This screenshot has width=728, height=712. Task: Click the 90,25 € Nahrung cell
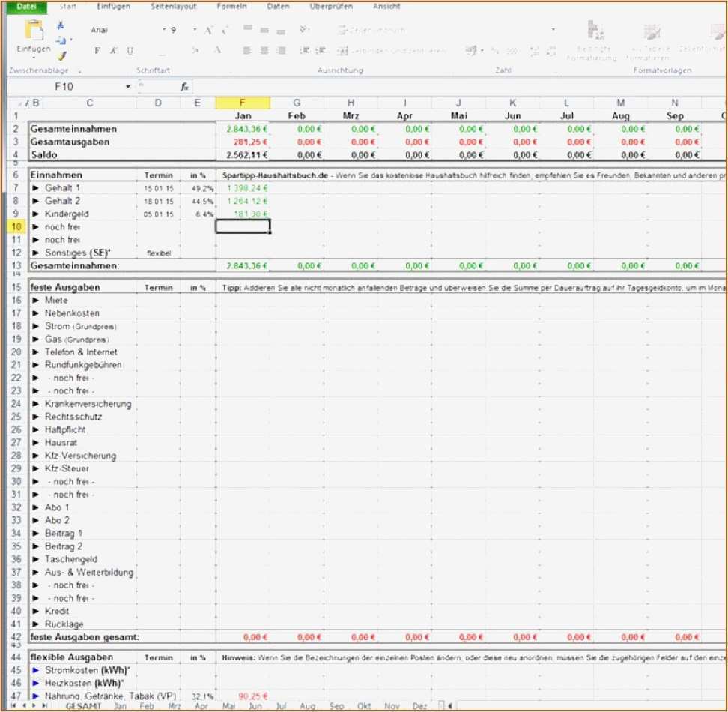(x=243, y=696)
